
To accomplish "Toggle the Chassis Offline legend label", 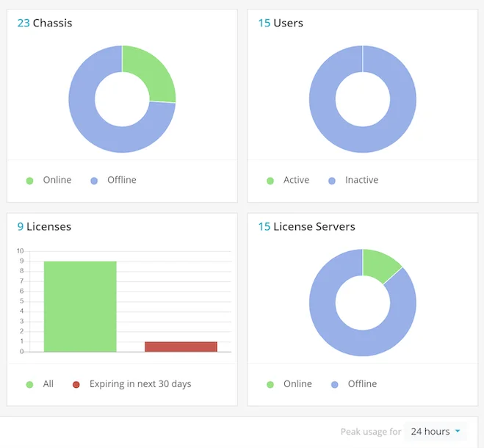I will pyautogui.click(x=121, y=180).
